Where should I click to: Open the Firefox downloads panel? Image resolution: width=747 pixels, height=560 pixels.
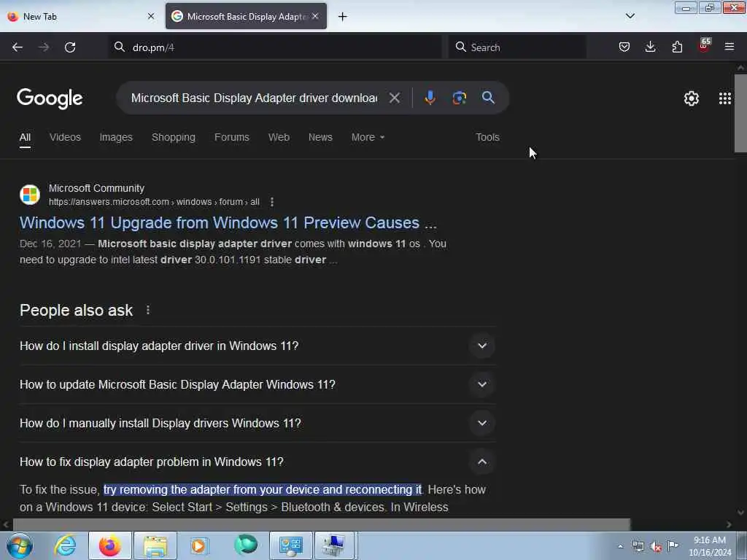[650, 47]
